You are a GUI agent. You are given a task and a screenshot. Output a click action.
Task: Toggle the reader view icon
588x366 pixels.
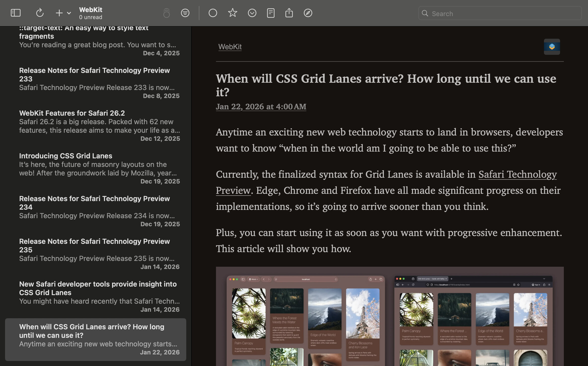coord(271,13)
